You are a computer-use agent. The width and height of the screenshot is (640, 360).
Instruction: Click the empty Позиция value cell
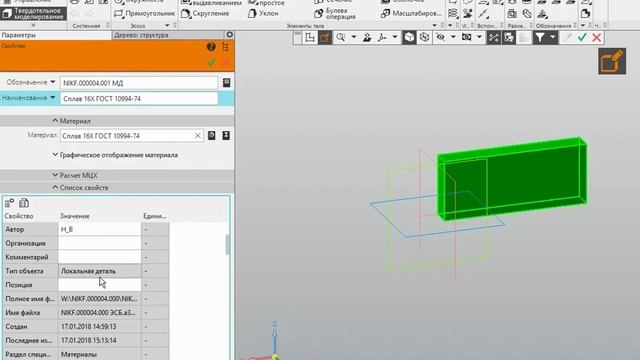tap(100, 285)
